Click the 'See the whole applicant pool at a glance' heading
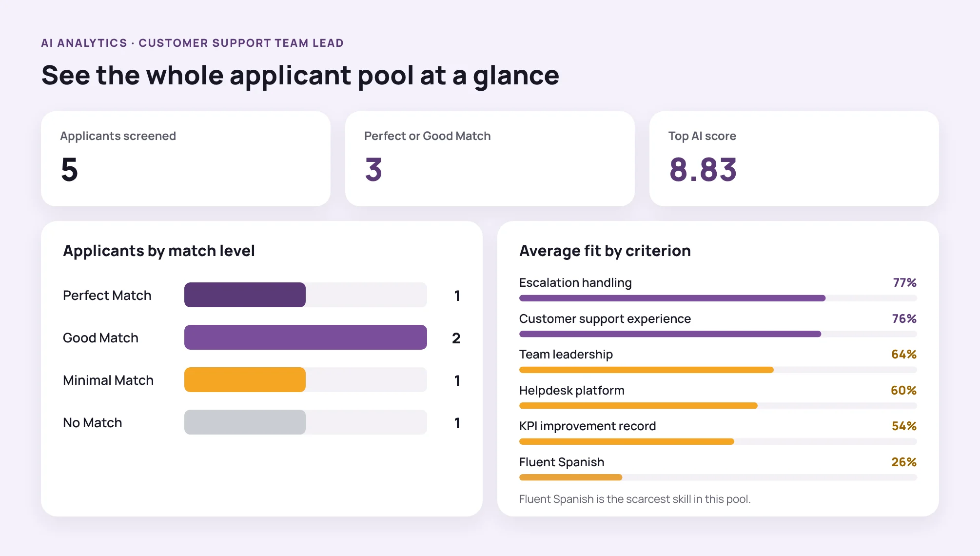Image resolution: width=980 pixels, height=556 pixels. point(300,76)
